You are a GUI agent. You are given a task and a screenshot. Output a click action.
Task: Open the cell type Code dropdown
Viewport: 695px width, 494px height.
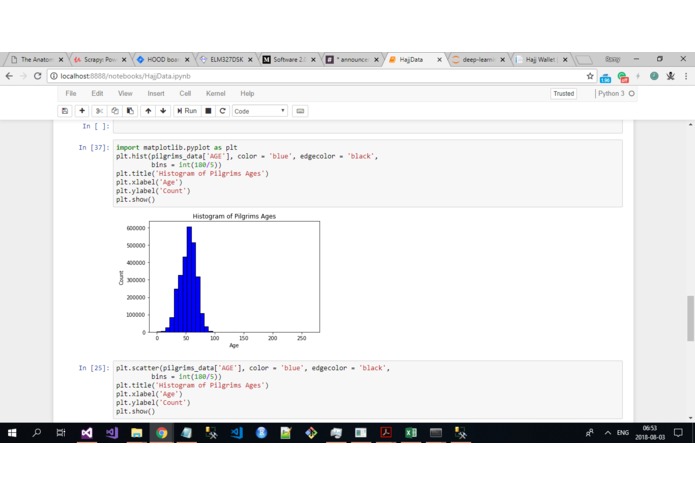click(x=260, y=111)
